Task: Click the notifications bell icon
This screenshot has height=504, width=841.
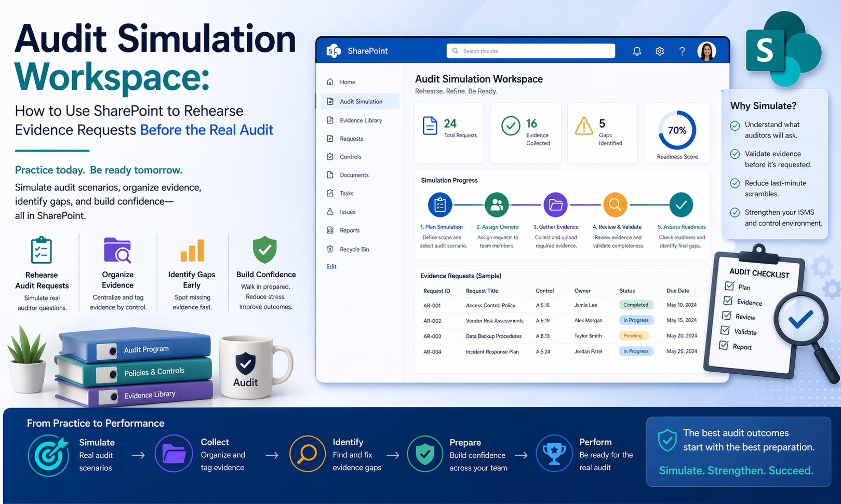Action: tap(637, 51)
